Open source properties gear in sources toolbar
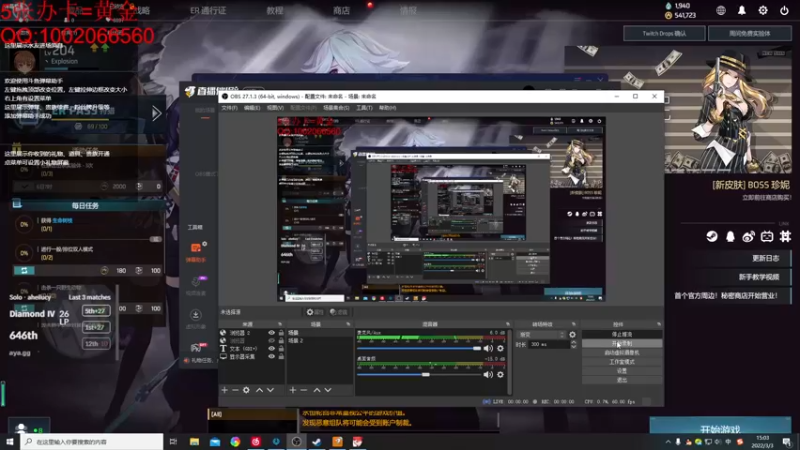The width and height of the screenshot is (800, 450). pyautogui.click(x=246, y=390)
